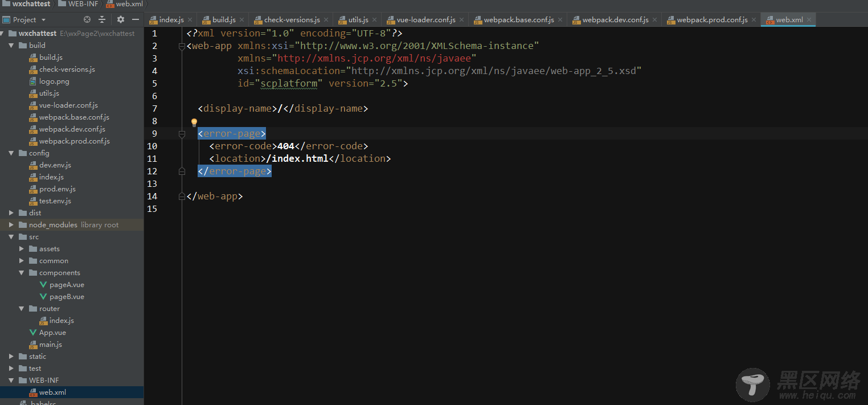Open Project panel settings gear
This screenshot has width=868, height=405.
click(120, 19)
